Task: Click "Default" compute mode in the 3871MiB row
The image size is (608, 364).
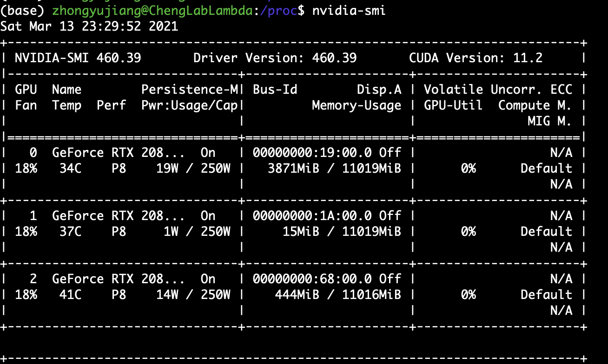Action: coord(546,169)
